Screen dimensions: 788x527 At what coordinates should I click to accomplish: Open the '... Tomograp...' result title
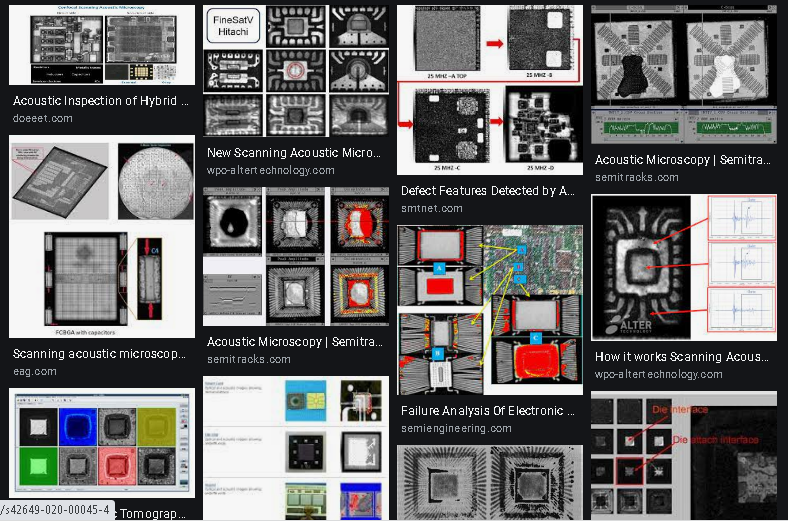[151, 513]
